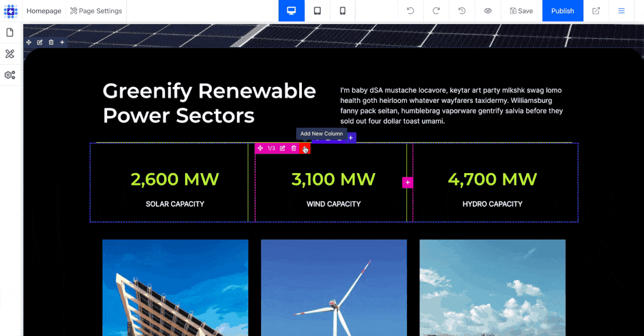Image resolution: width=644 pixels, height=336 pixels.
Task: Open the design tools sidebar icon
Action: click(10, 54)
